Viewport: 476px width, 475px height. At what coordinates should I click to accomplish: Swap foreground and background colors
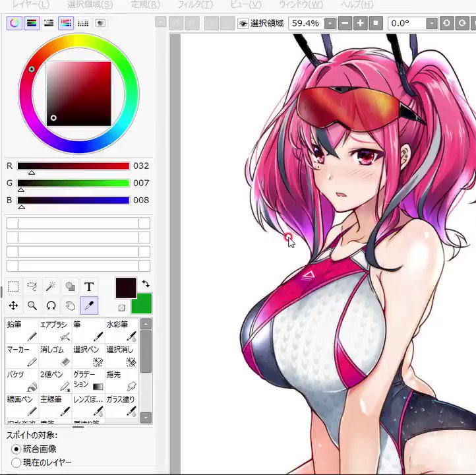click(x=146, y=284)
